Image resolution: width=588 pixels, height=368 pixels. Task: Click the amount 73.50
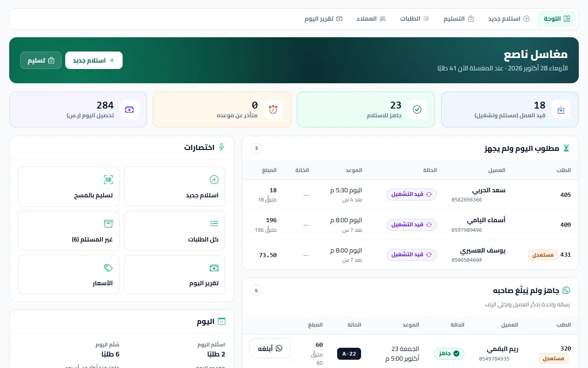(268, 255)
